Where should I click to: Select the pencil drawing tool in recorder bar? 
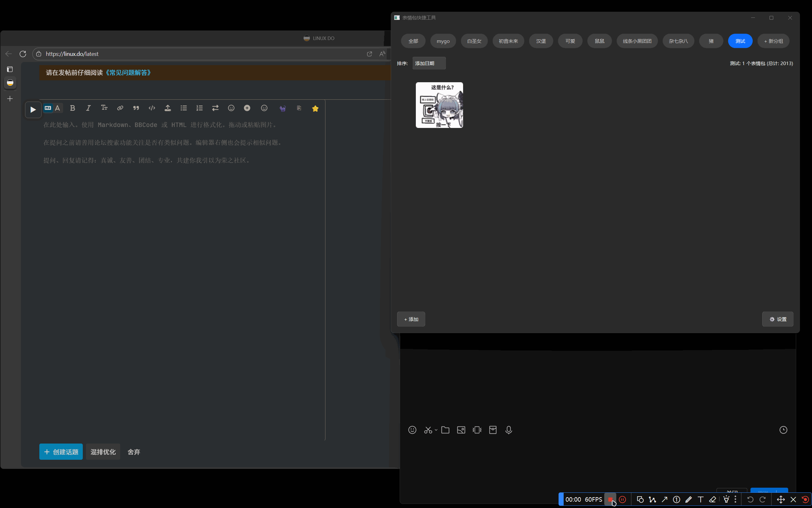(689, 499)
